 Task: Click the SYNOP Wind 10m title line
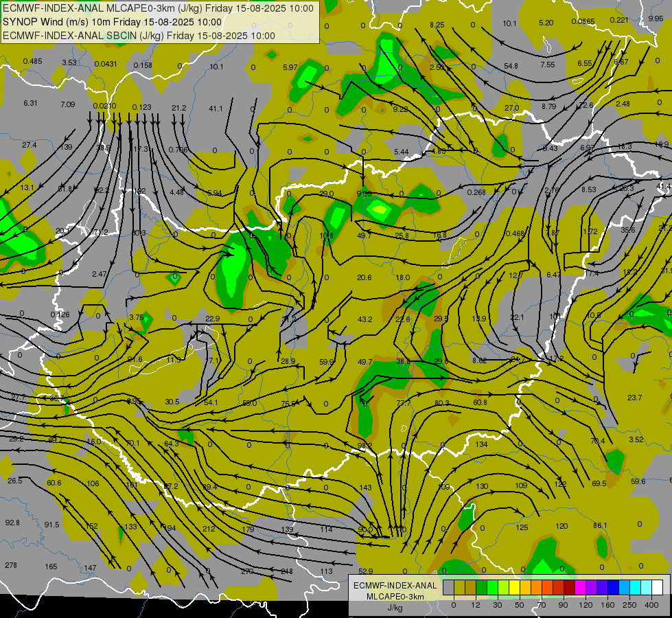click(113, 22)
